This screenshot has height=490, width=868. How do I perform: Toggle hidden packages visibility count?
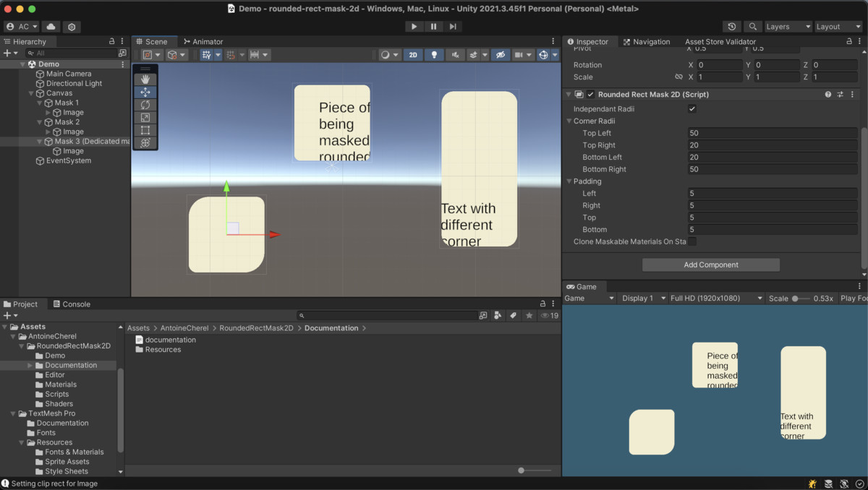pos(550,316)
